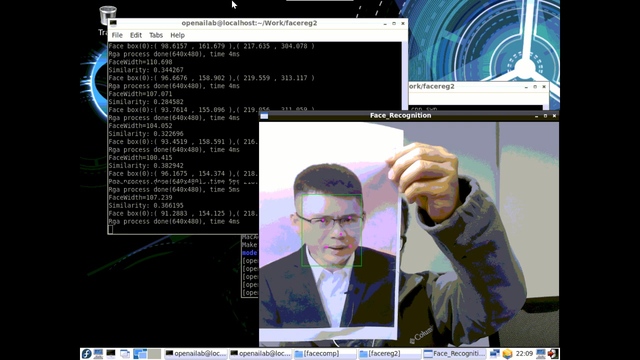Open the Fedora start menu icon
The width and height of the screenshot is (640, 360).
point(87,353)
